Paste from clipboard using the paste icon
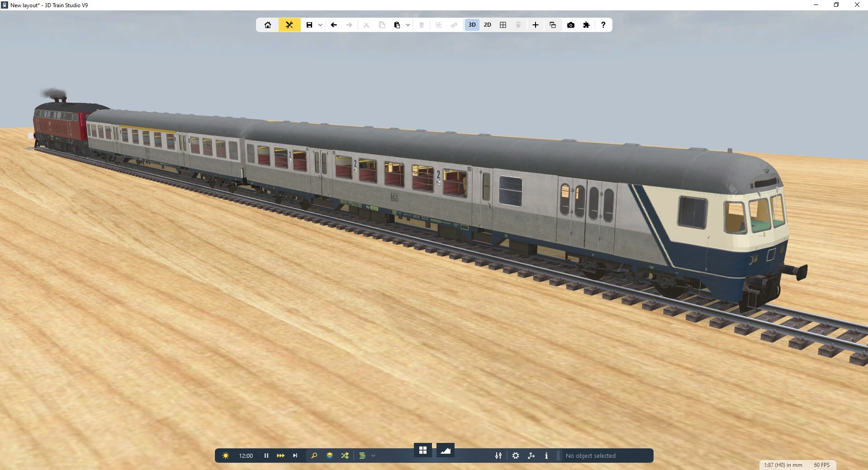 pyautogui.click(x=397, y=25)
